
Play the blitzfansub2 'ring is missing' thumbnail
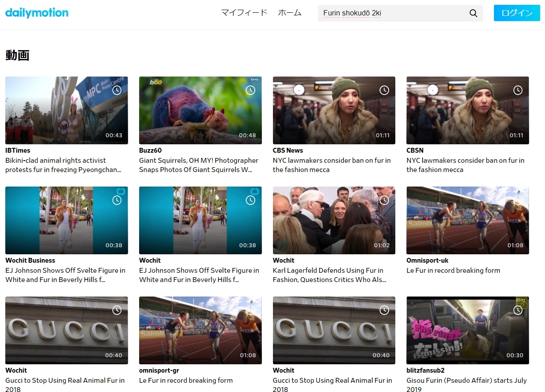click(468, 330)
